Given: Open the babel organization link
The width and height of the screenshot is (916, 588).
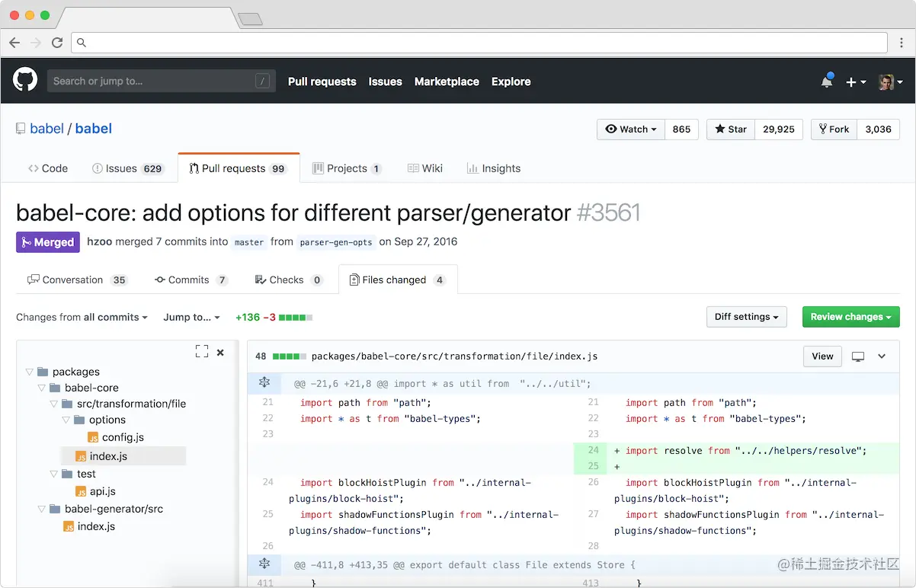Looking at the screenshot, I should click(46, 129).
